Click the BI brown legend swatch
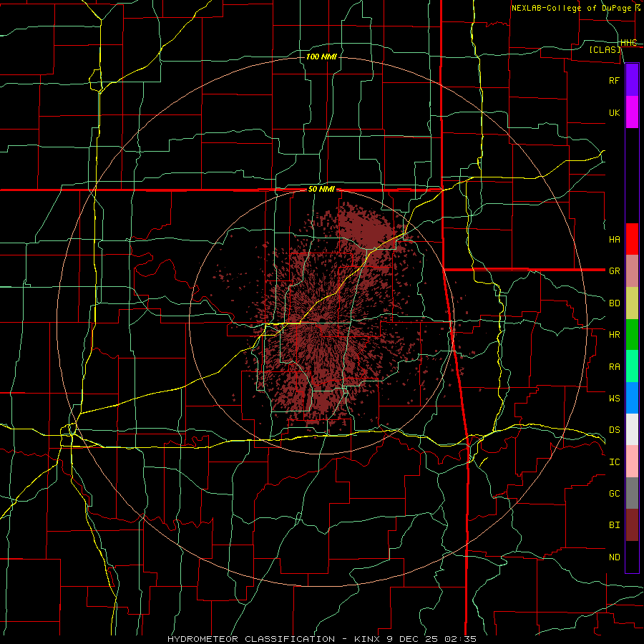This screenshot has height=644, width=644. pyautogui.click(x=632, y=525)
